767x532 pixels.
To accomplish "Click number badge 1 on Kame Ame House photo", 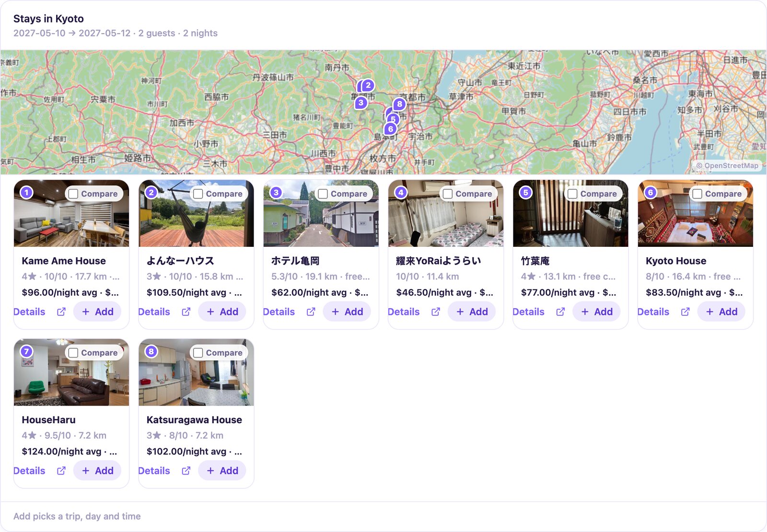I will point(26,193).
